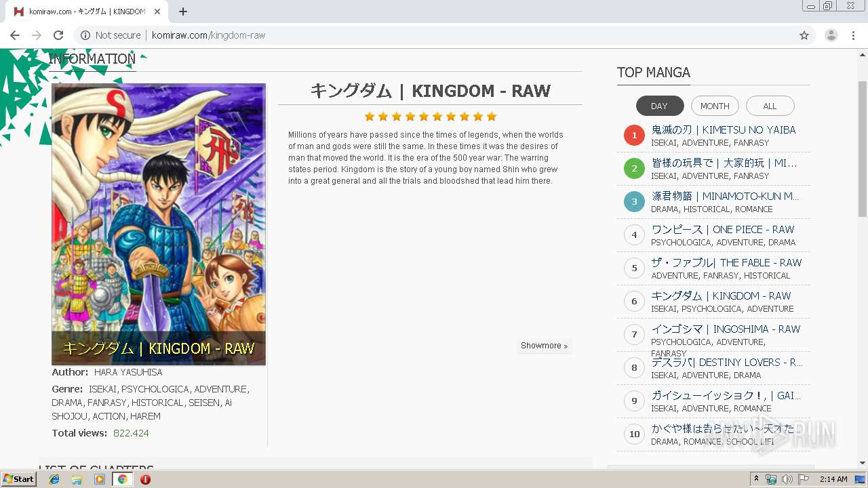Open THE FABLE - RAW link

pos(726,262)
